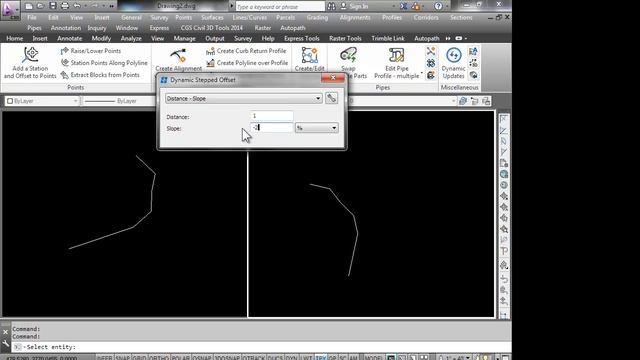The height and width of the screenshot is (360, 640).
Task: Open the Distance - Slope mode dropdown
Action: coord(244,98)
